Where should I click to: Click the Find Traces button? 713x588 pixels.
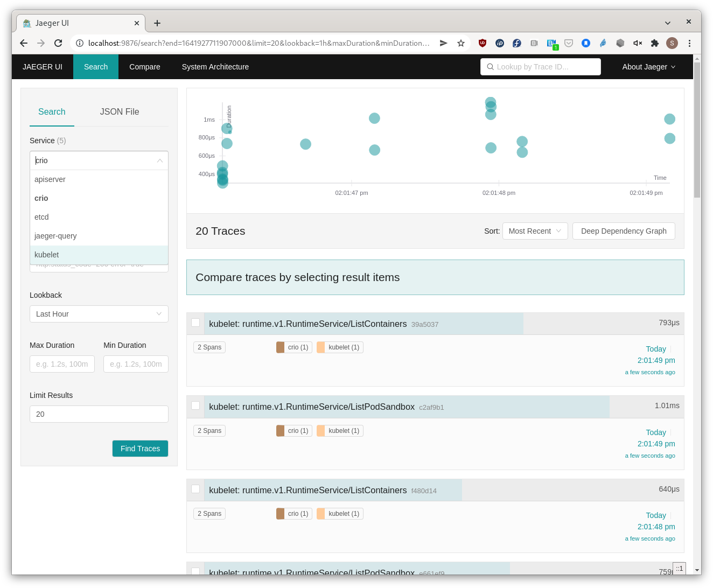coord(140,449)
